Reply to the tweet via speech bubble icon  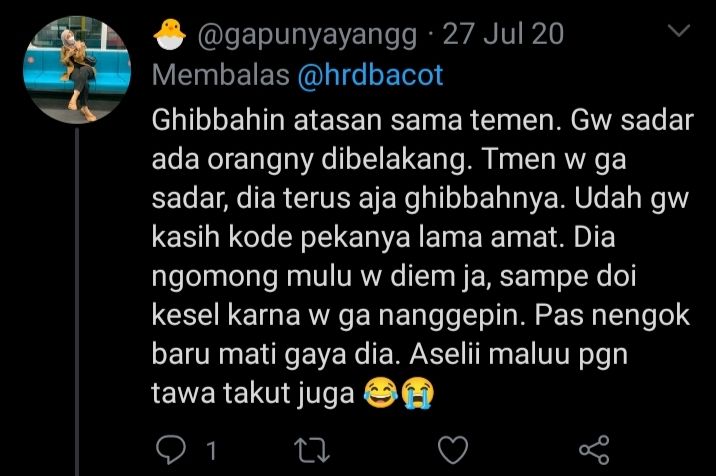(x=171, y=450)
